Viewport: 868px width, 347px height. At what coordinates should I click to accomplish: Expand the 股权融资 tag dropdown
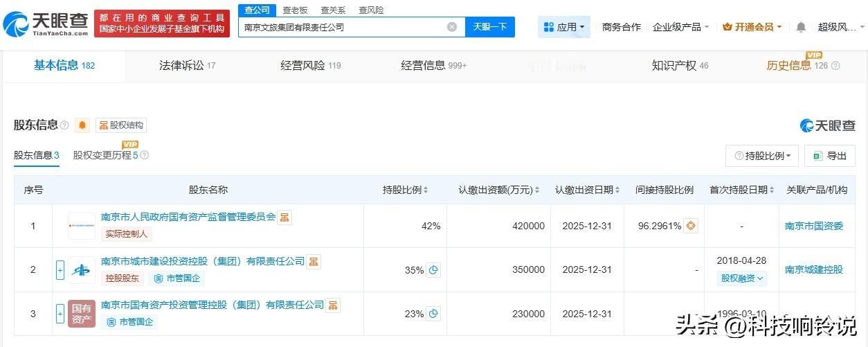(x=742, y=278)
